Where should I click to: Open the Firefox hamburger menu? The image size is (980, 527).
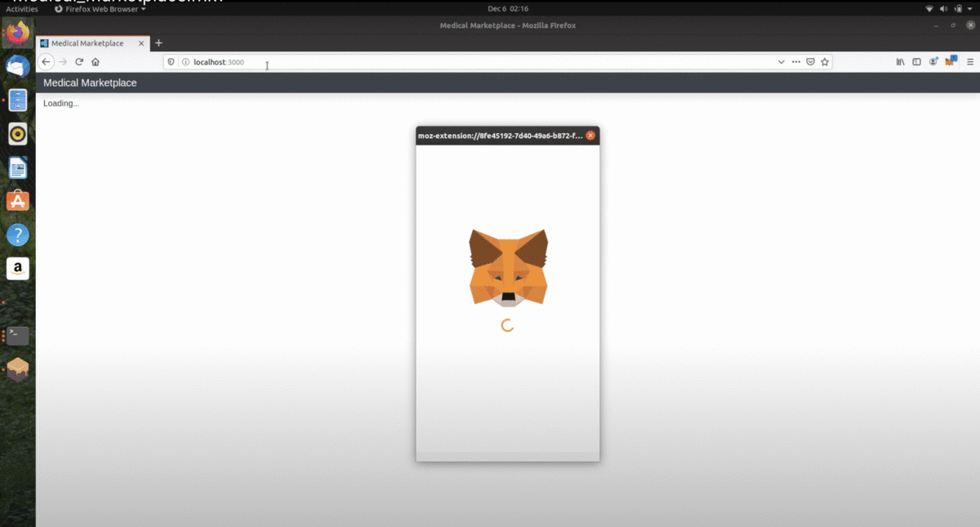pyautogui.click(x=970, y=62)
